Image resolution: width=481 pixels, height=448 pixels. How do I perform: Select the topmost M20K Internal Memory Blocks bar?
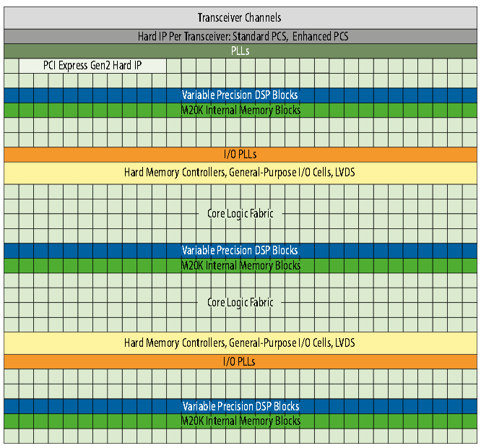[x=240, y=110]
